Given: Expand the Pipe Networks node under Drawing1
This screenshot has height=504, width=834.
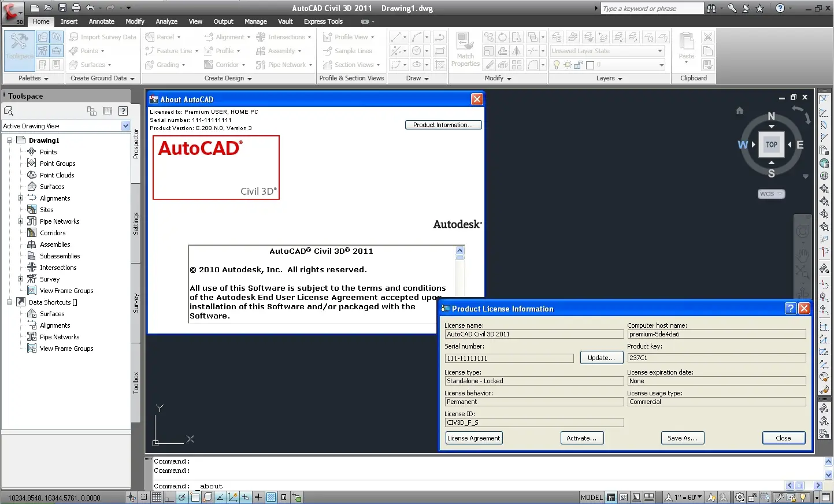Looking at the screenshot, I should click(21, 221).
